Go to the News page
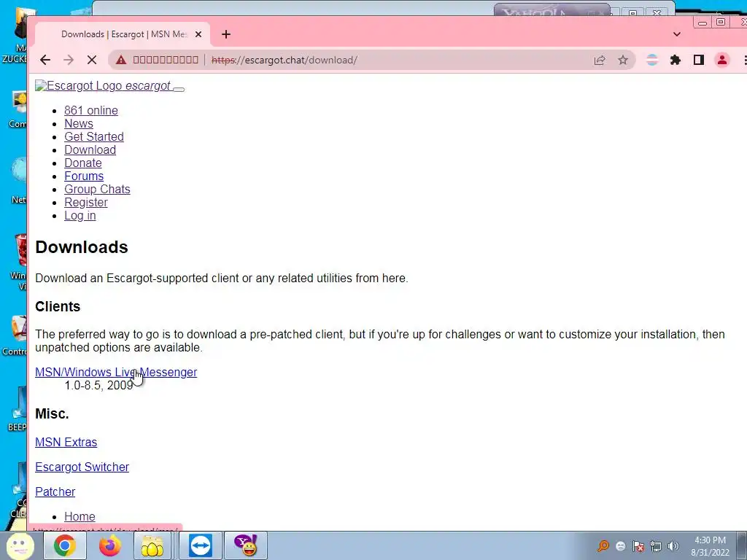This screenshot has height=560, width=747. pyautogui.click(x=79, y=123)
